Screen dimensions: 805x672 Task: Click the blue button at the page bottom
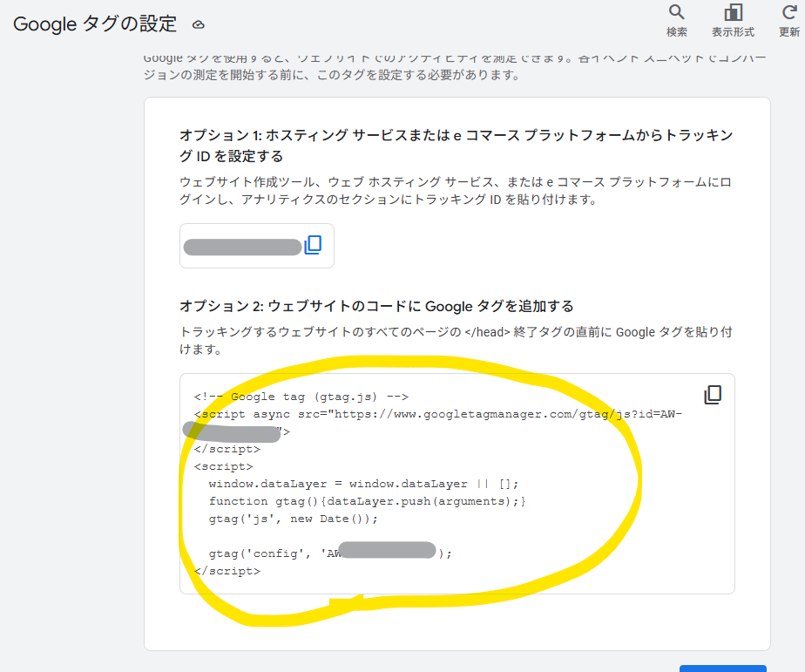coord(723,669)
